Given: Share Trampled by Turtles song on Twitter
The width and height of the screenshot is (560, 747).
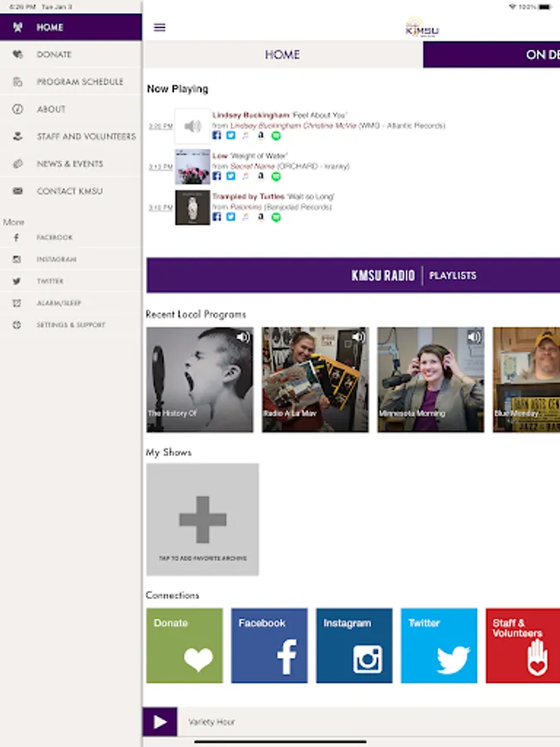Looking at the screenshot, I should click(231, 217).
